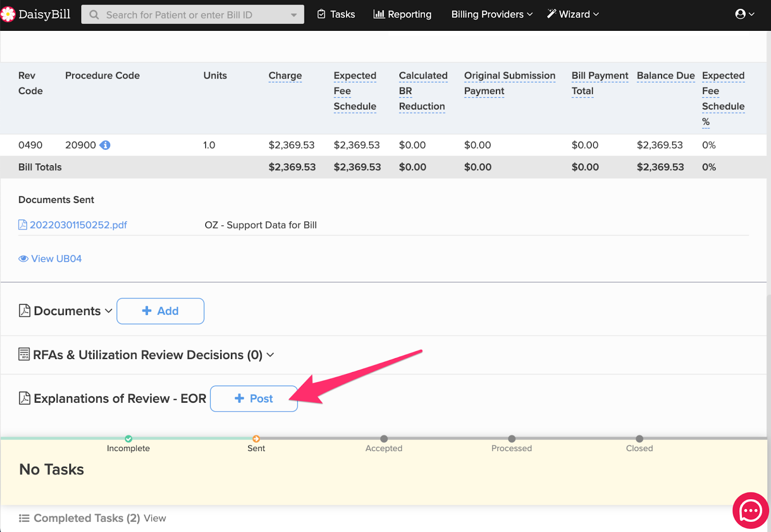
Task: Expand RFAs & Utilization Review Decisions chevron
Action: (270, 355)
